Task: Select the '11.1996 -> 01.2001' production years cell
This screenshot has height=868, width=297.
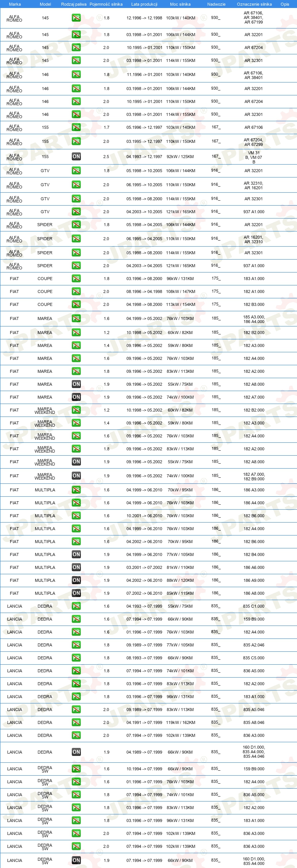Action: pyautogui.click(x=144, y=74)
